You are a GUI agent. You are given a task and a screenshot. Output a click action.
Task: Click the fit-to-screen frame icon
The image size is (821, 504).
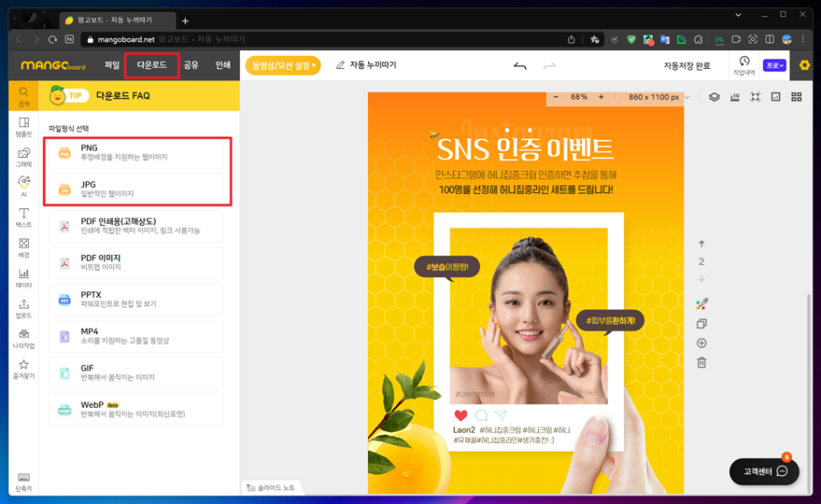pyautogui.click(x=755, y=97)
